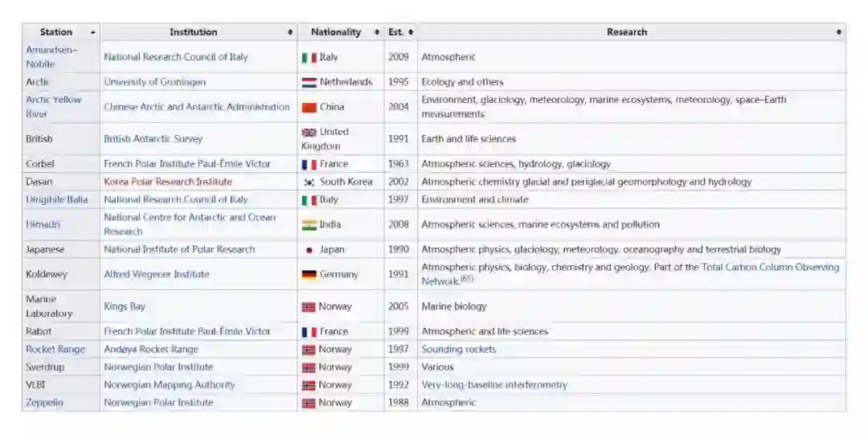
Task: Click the Marine Laboratory station name
Action: tap(49, 306)
